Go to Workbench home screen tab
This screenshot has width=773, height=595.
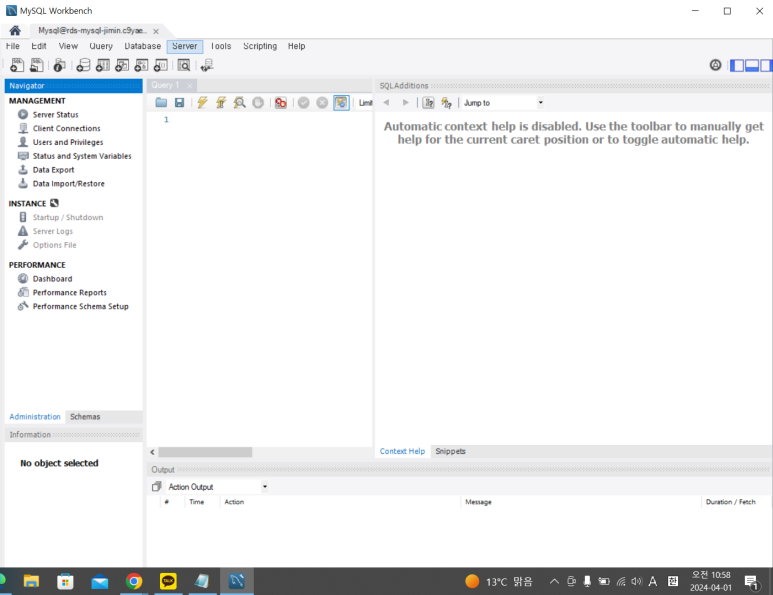coord(15,31)
